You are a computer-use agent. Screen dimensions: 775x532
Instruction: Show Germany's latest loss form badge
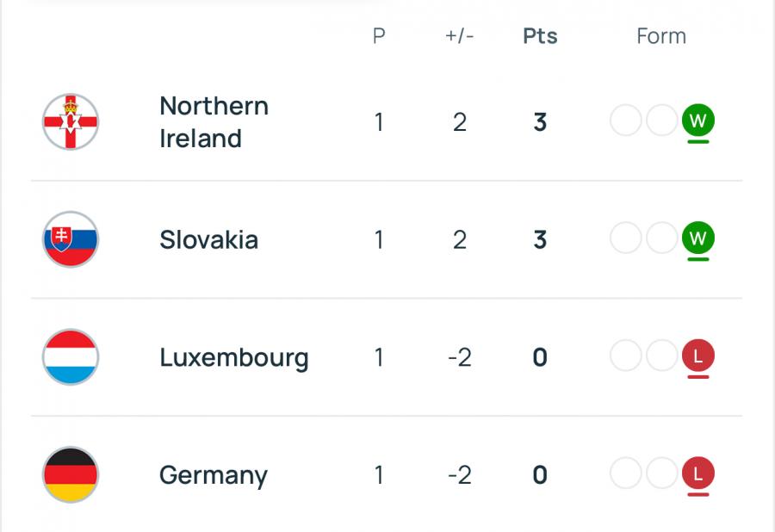pyautogui.click(x=697, y=473)
